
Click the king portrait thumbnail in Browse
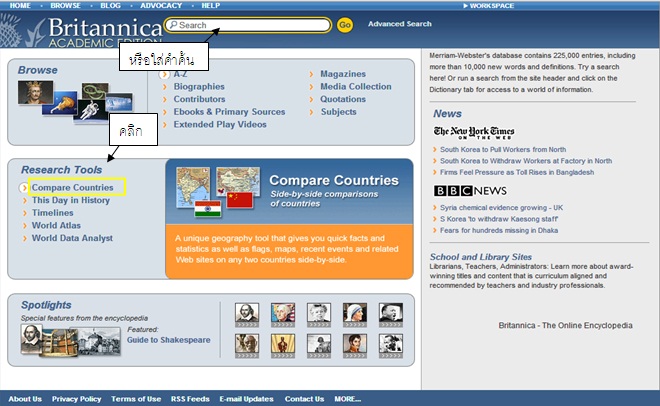tap(35, 92)
